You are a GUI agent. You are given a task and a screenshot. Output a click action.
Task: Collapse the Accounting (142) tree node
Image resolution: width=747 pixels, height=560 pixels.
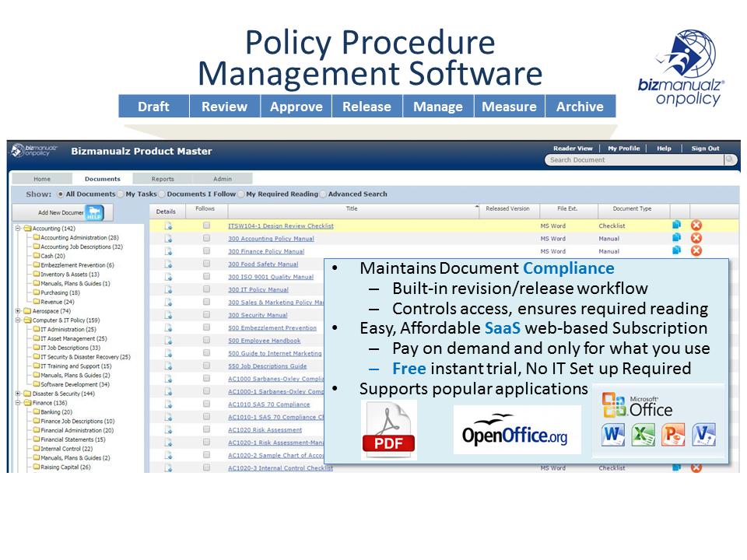coord(18,229)
